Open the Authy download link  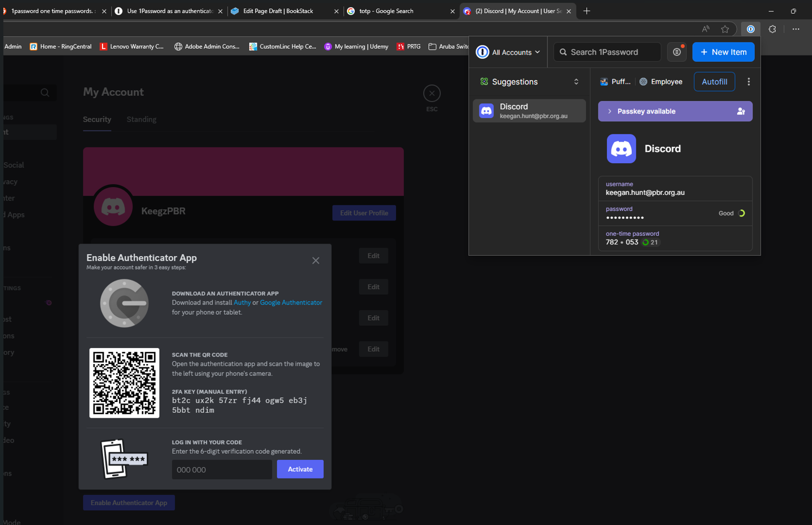[x=242, y=303]
